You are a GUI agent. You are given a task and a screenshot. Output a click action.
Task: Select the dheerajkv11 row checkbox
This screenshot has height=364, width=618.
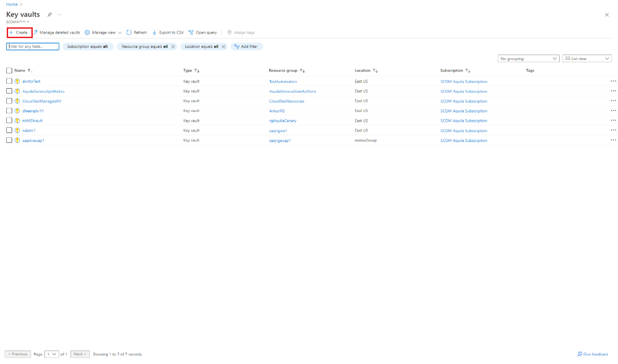pos(9,111)
